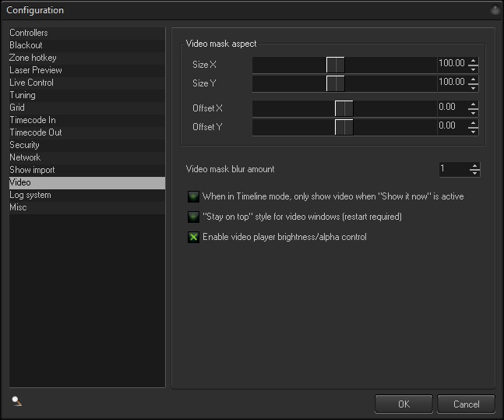Decrease Offset Y using the down arrow
This screenshot has width=504, height=420.
point(474,130)
